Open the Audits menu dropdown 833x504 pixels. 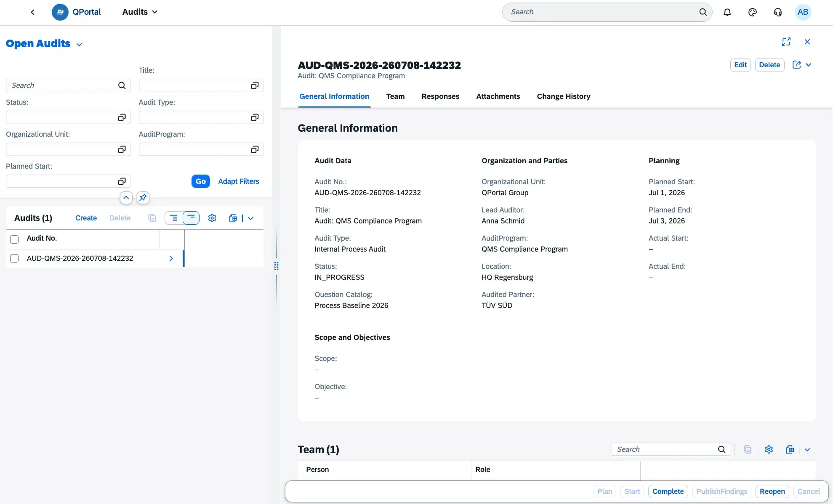140,12
